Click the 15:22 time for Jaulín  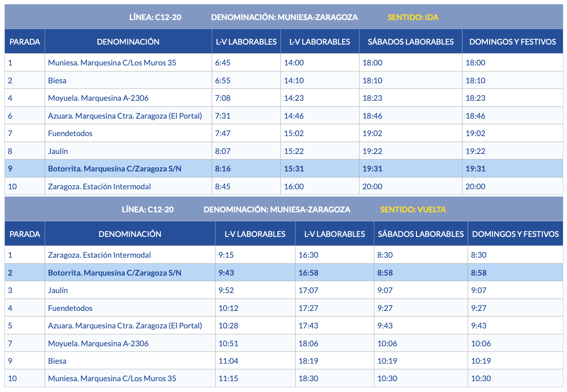(294, 151)
